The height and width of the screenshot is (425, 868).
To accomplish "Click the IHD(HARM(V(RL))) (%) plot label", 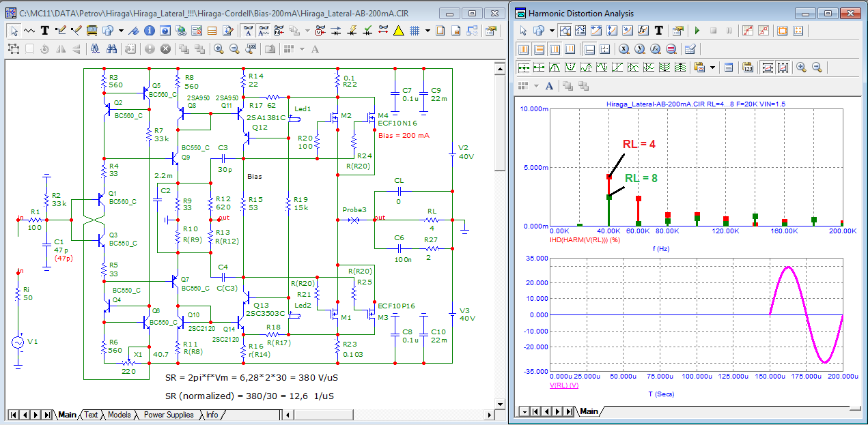I will coord(585,240).
